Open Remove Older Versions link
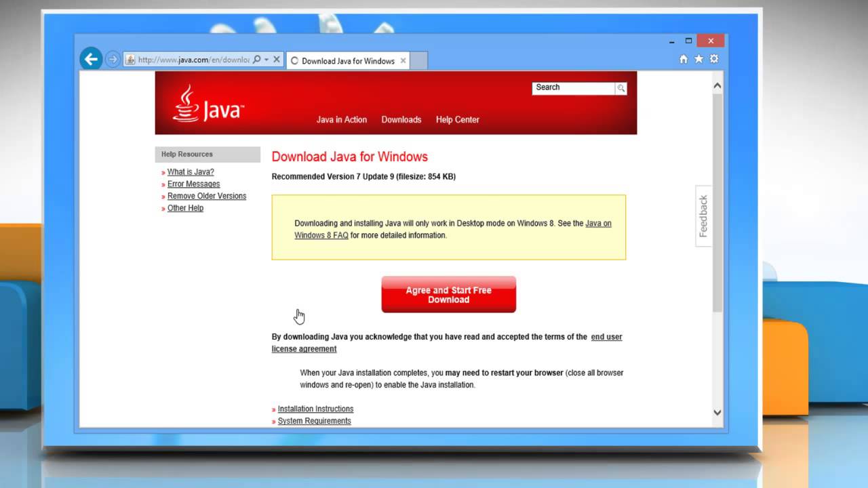868x488 pixels. [207, 196]
